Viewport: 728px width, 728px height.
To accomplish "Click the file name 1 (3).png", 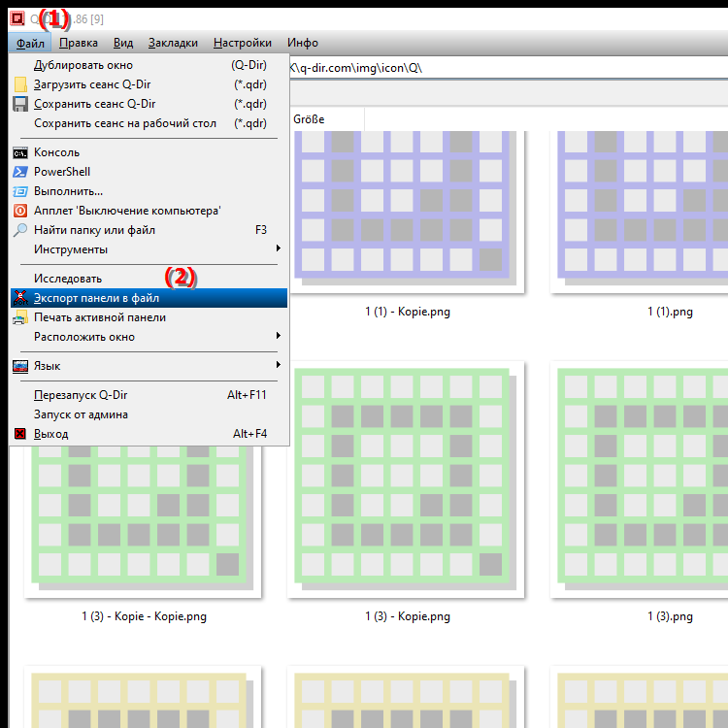I will (670, 616).
